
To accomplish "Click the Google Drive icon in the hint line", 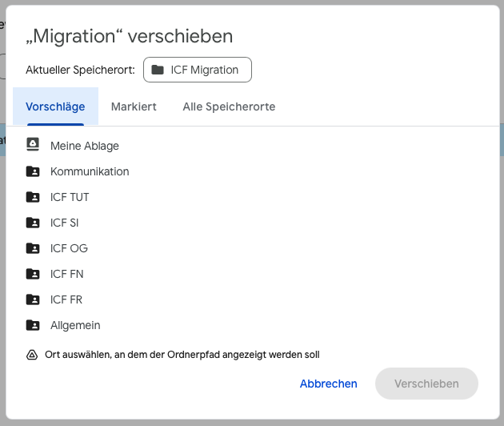I will pyautogui.click(x=32, y=355).
